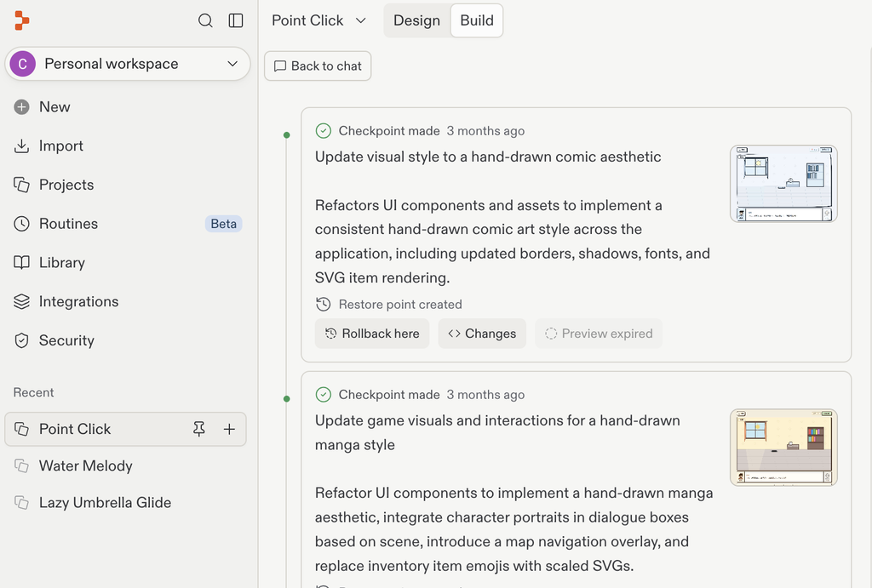Open the hand-drawn comic checkpoint thumbnail
Image resolution: width=872 pixels, height=588 pixels.
[783, 184]
